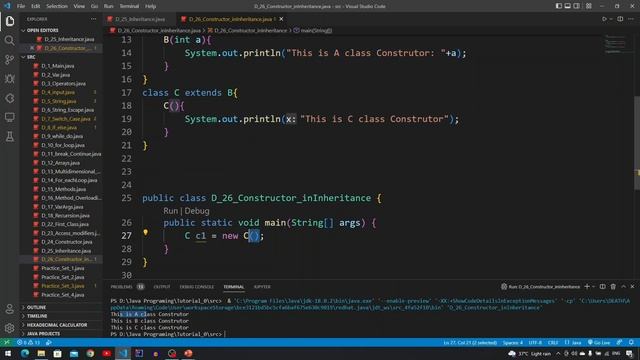The image size is (640, 360).
Task: Switch to Debug Console panel tab
Action: [197, 287]
